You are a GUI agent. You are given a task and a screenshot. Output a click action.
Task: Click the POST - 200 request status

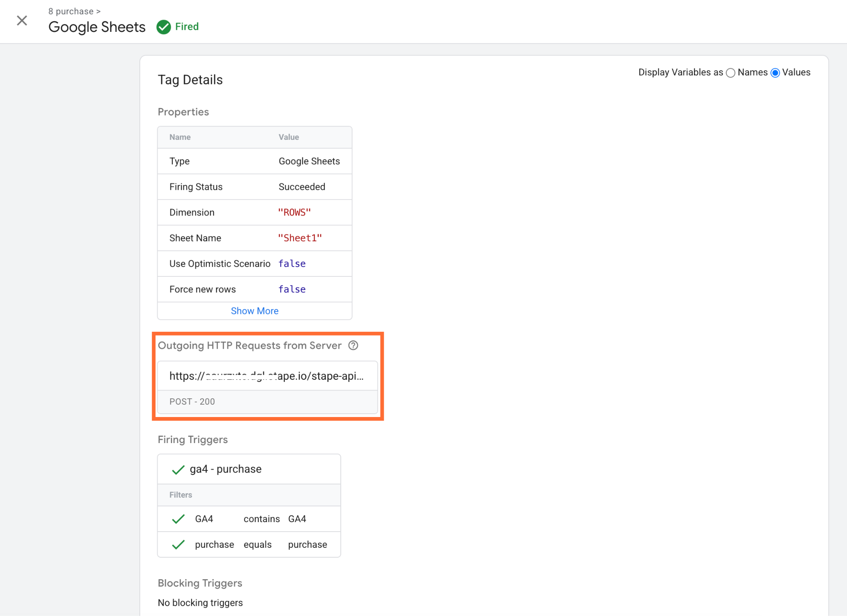point(192,402)
